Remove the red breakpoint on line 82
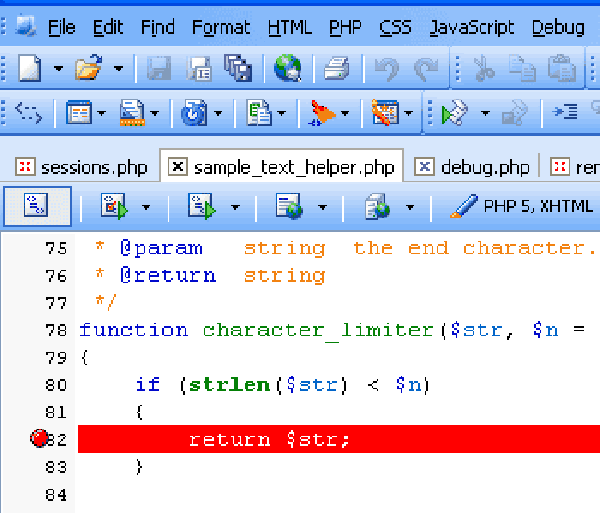Screen dimensions: 600x513 pyautogui.click(x=39, y=438)
